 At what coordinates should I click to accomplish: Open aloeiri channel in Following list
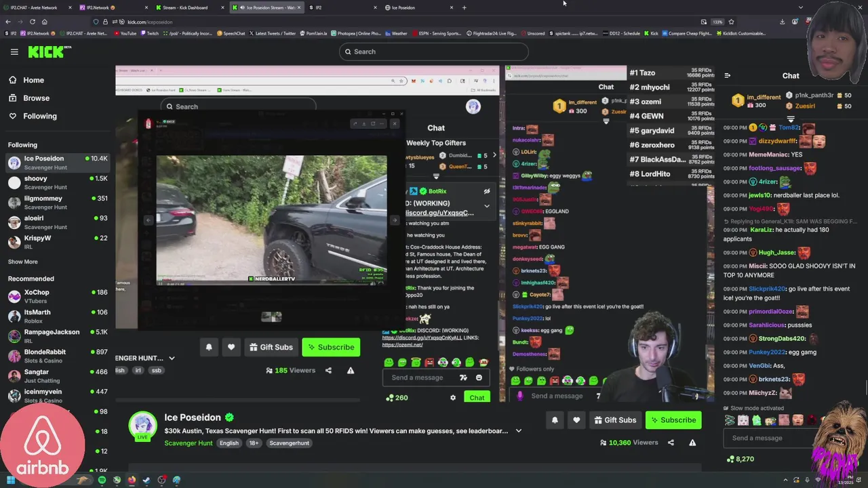tap(58, 222)
